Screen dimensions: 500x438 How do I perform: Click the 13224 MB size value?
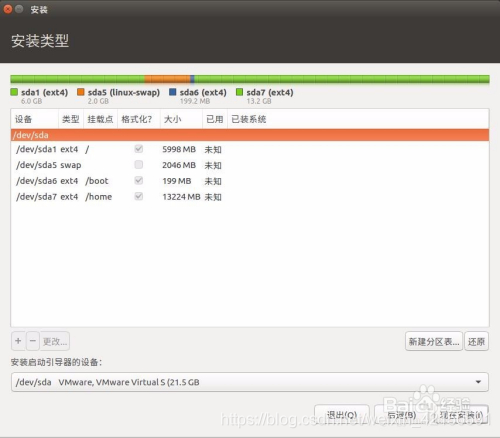[181, 197]
